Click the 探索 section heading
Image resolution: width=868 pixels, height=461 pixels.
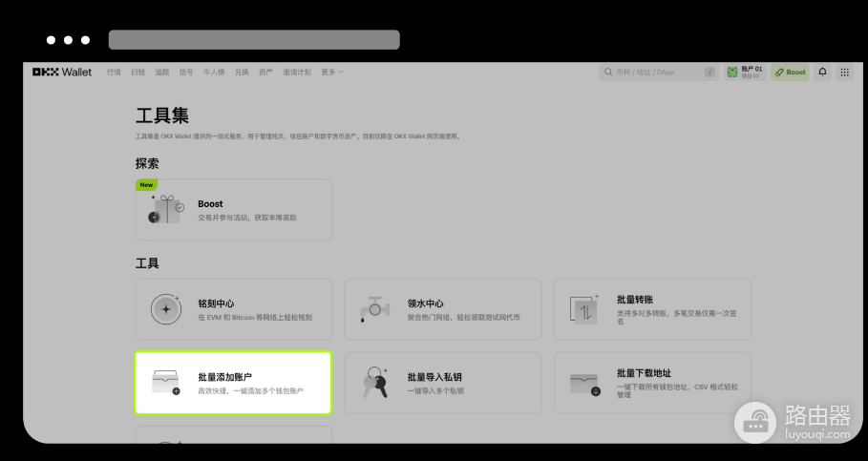coord(147,163)
